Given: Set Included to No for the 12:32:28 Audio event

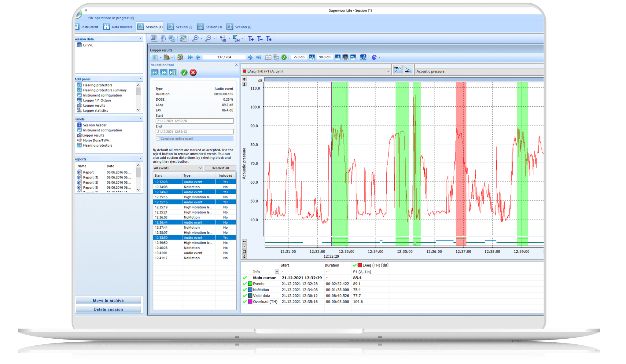Looking at the screenshot, I should pyautogui.click(x=225, y=181).
